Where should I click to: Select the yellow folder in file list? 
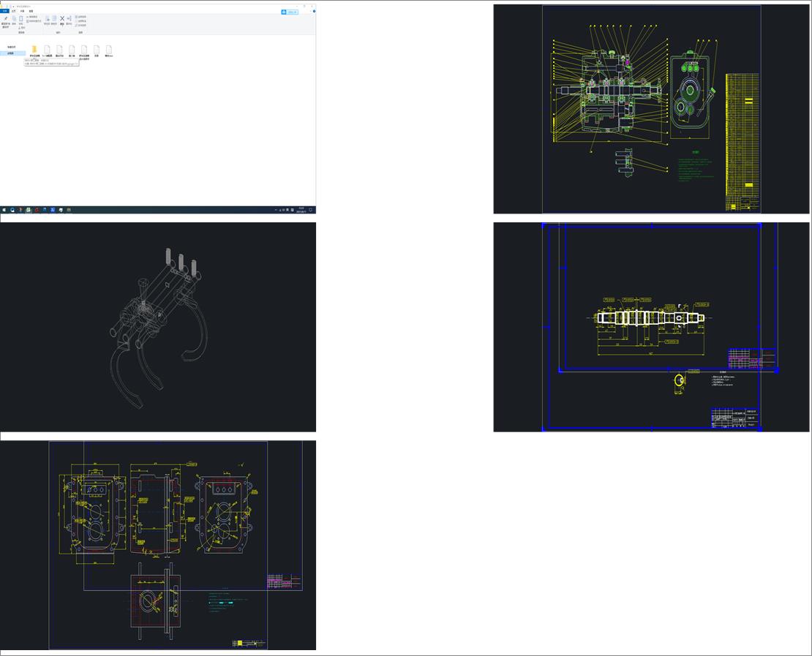[x=34, y=50]
